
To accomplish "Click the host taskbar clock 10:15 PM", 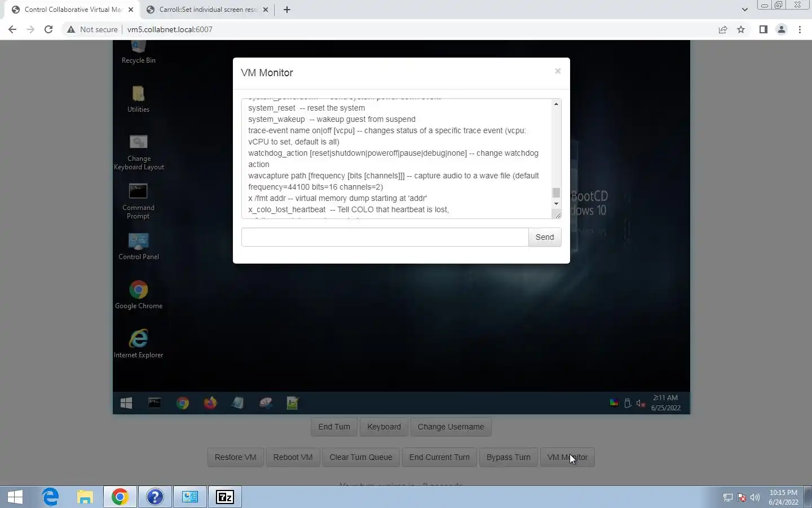I will 783,497.
